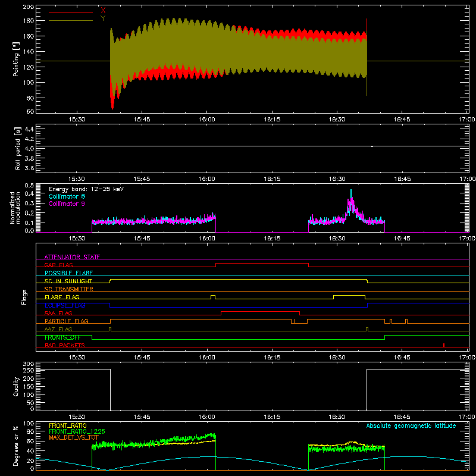
Task: Click 15:45 time label under Quality plot
Action: point(142,417)
